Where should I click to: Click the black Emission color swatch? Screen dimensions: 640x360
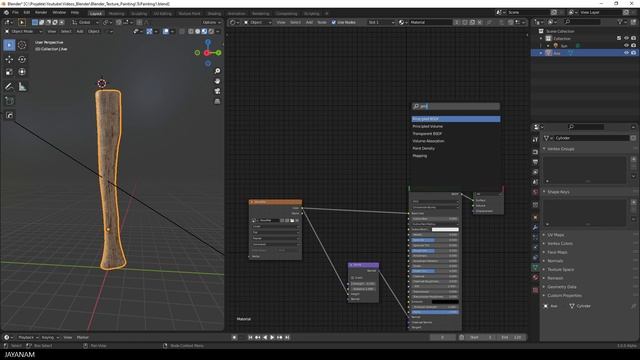445,302
